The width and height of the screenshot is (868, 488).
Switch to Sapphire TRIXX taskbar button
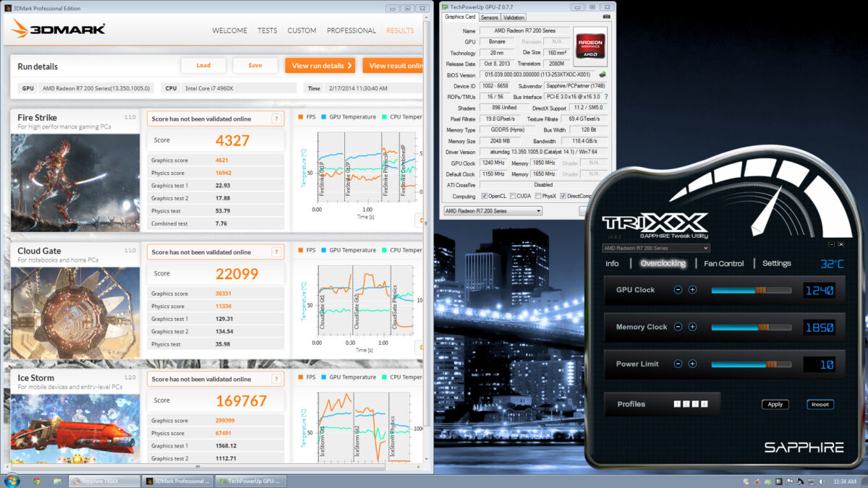pyautogui.click(x=104, y=481)
